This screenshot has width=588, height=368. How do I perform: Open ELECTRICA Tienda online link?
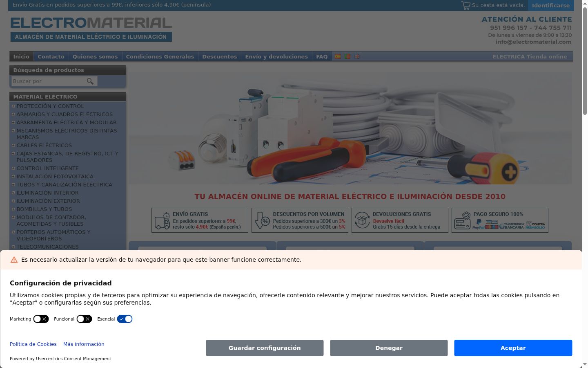(530, 56)
